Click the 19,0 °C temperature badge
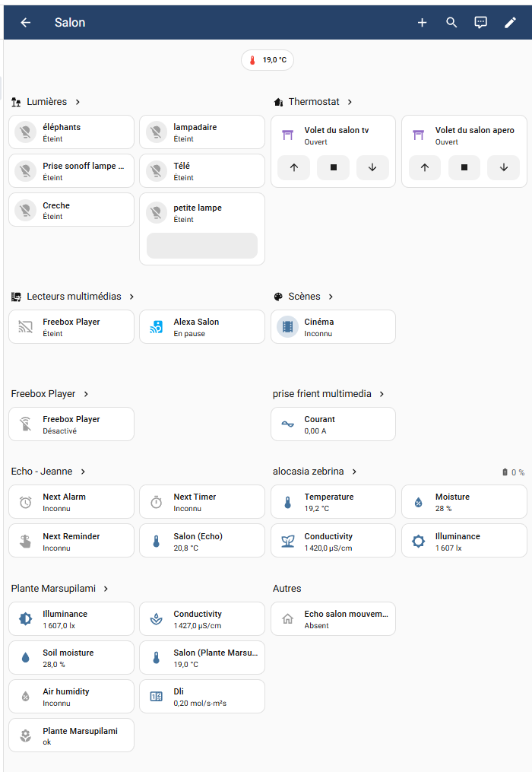The height and width of the screenshot is (772, 532). (x=268, y=60)
